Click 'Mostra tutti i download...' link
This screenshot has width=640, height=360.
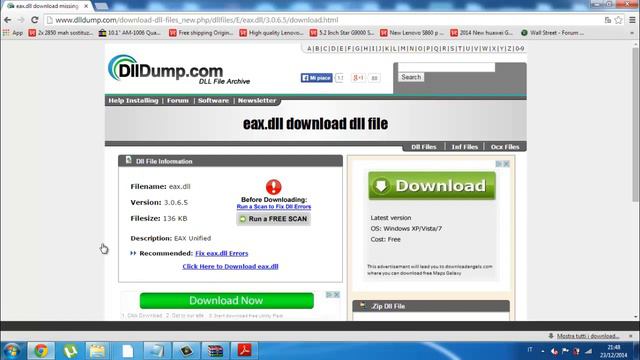pos(588,336)
